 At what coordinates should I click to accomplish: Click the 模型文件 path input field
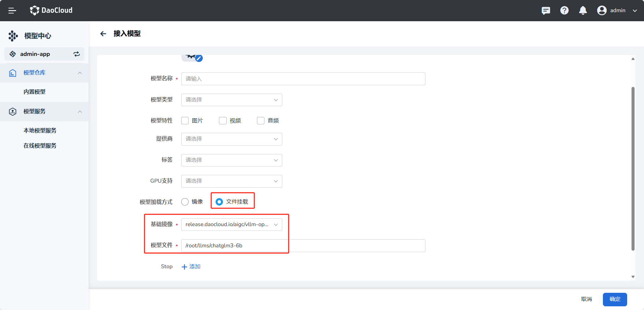point(303,246)
